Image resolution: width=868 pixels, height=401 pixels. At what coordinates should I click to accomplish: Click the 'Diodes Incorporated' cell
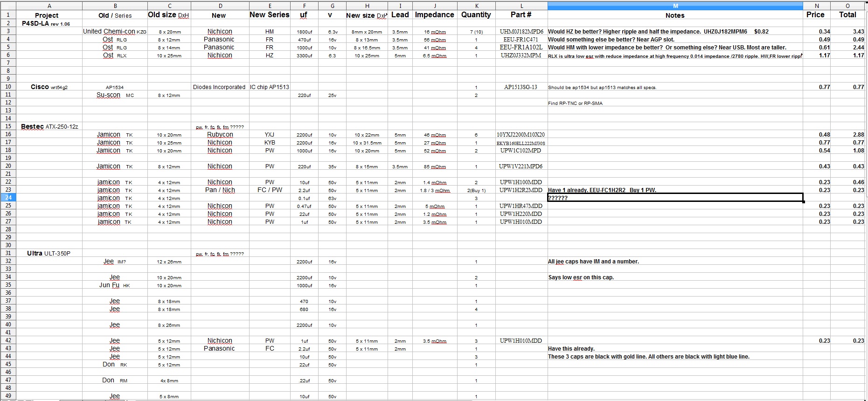pos(219,87)
